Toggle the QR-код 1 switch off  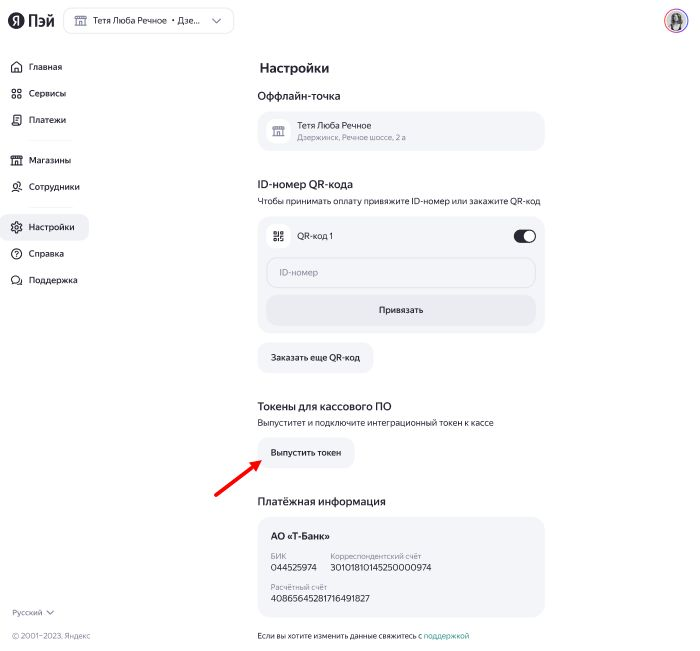[524, 236]
